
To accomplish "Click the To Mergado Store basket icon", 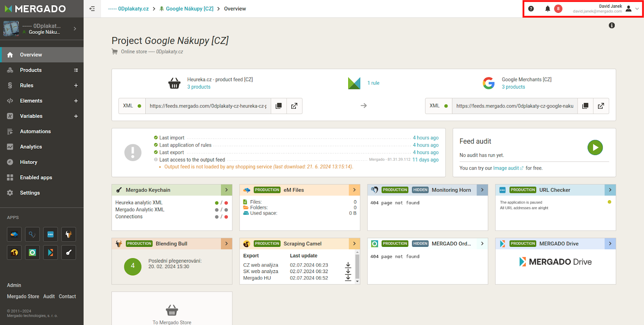I will 172,310.
